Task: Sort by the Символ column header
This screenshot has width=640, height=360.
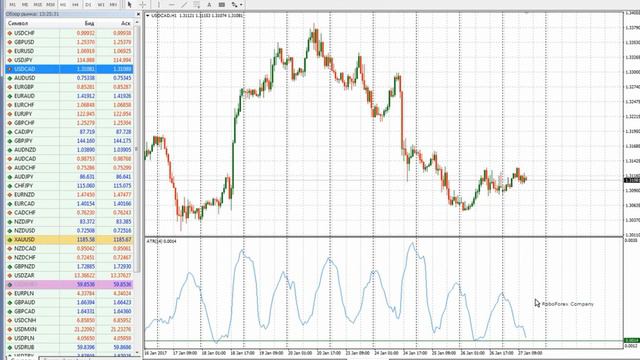Action: pyautogui.click(x=18, y=24)
